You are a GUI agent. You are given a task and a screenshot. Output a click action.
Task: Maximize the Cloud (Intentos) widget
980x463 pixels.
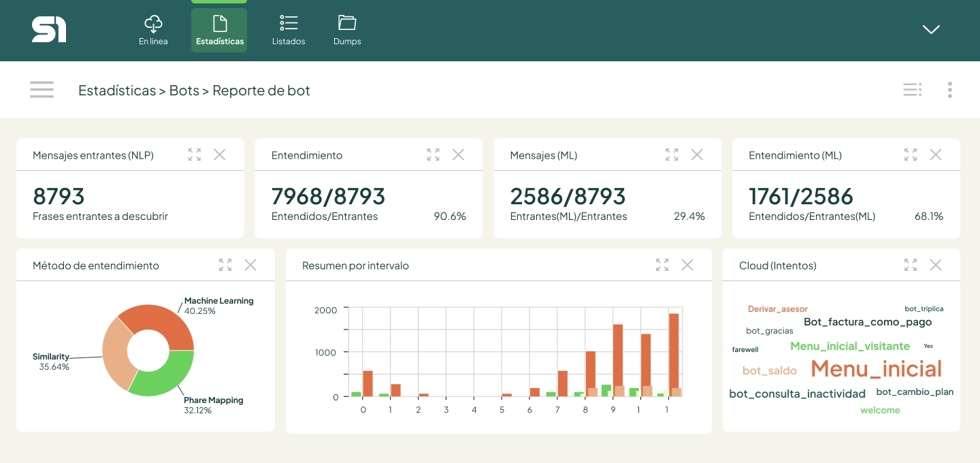[911, 265]
